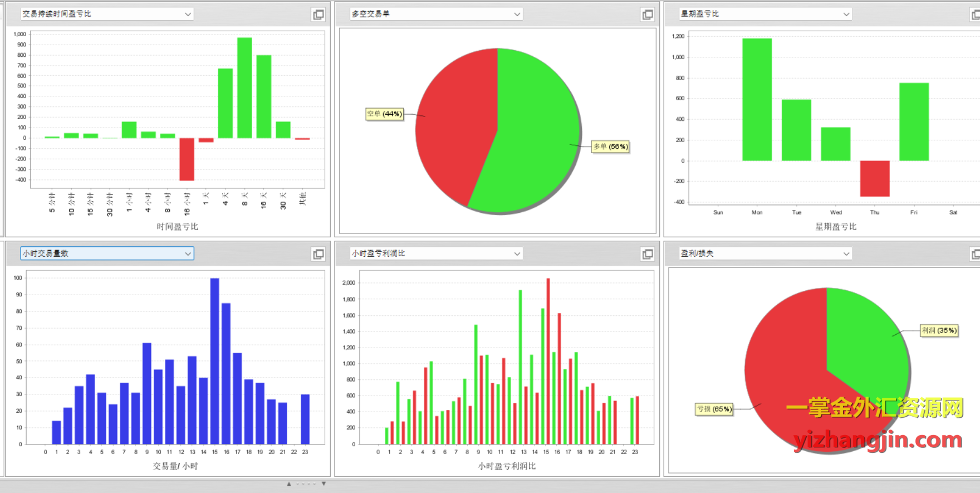
Task: Click the up arrow on bottom splitter
Action: click(x=289, y=484)
